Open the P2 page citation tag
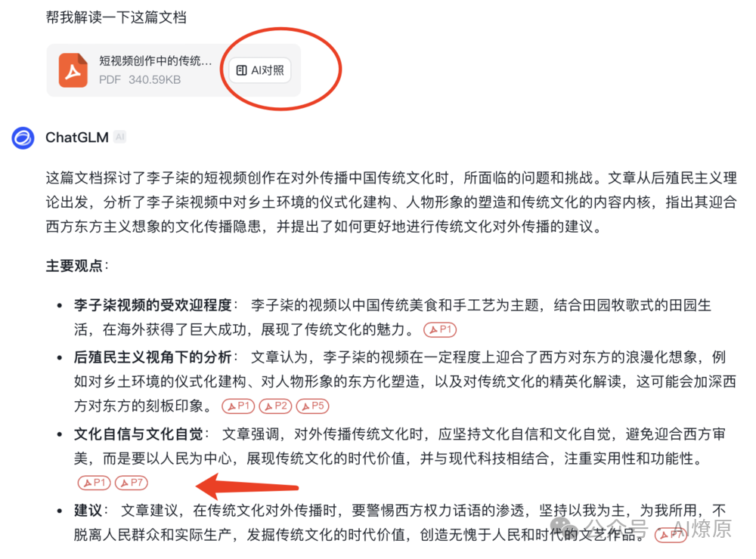The height and width of the screenshot is (559, 756). coord(276,406)
